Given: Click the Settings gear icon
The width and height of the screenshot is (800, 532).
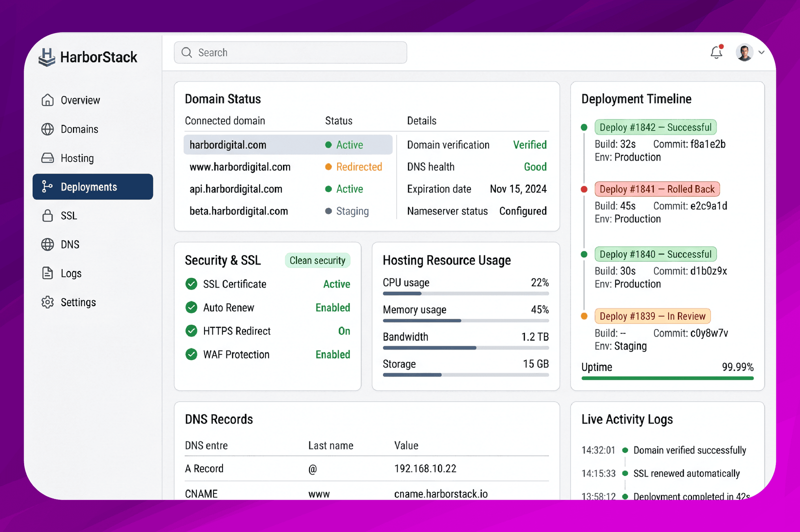Looking at the screenshot, I should (x=47, y=302).
